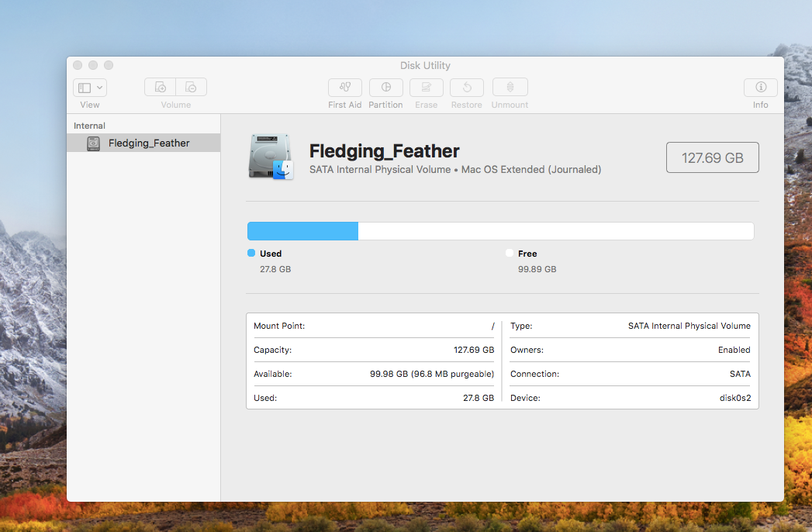Click the 27.8 GB used legend value
This screenshot has height=532, width=812.
click(x=275, y=269)
